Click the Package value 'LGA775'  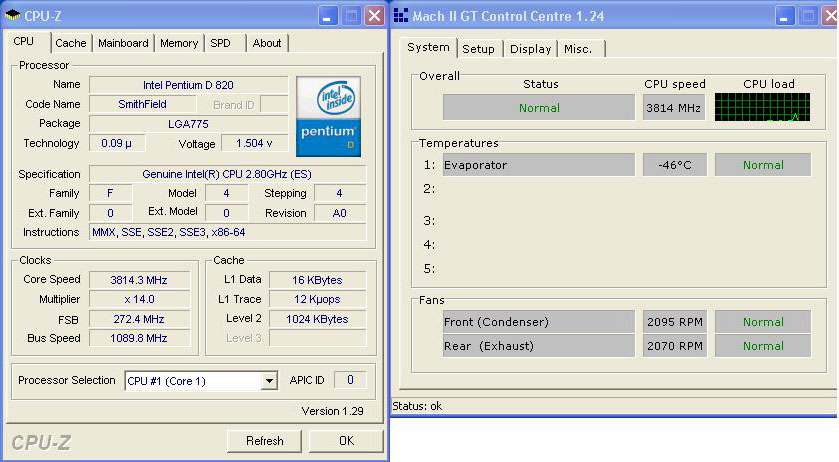[188, 124]
